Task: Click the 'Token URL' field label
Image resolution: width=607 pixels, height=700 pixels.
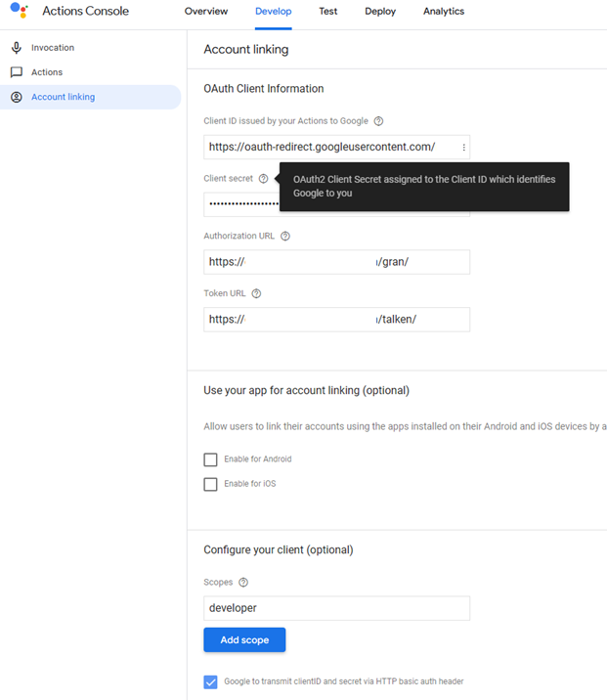Action: coord(225,293)
